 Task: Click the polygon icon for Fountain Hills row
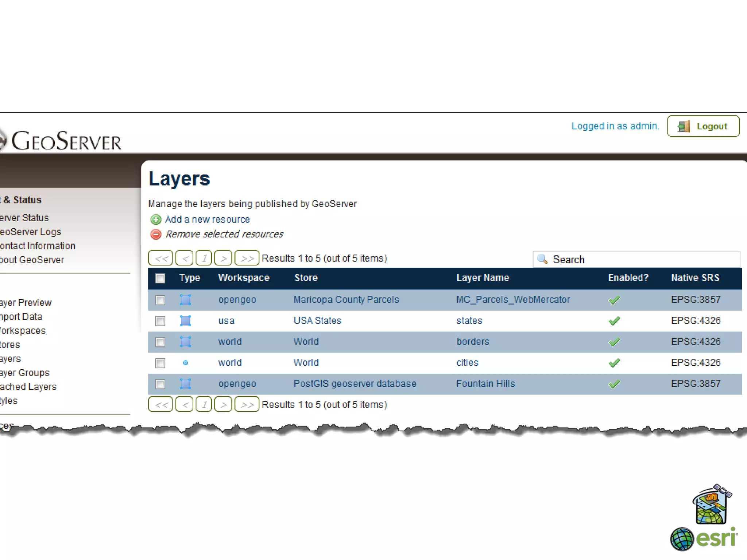coord(185,384)
